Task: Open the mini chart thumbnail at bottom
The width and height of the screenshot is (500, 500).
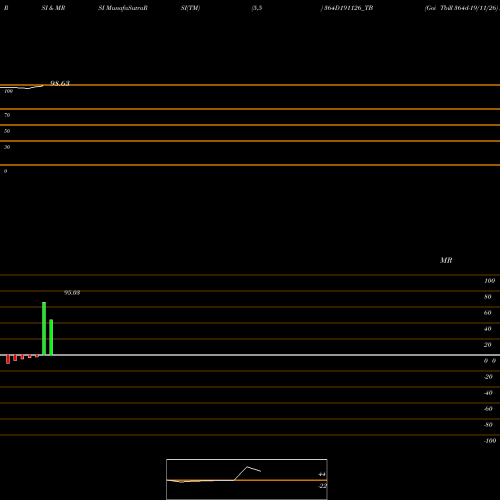Action: pos(247,479)
